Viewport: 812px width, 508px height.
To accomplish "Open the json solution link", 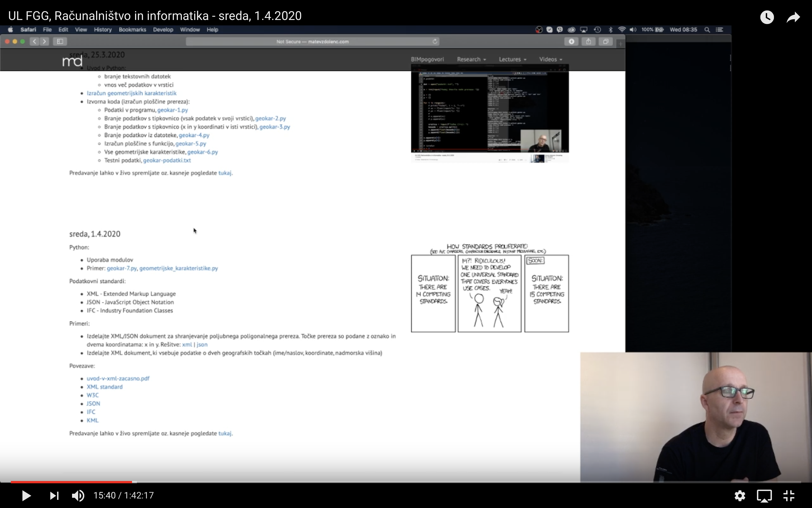I will point(202,344).
